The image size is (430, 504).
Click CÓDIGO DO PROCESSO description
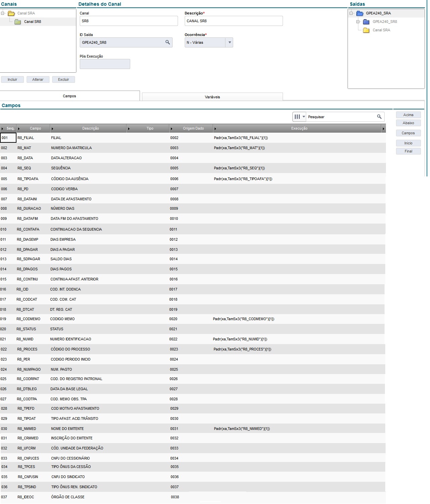[70, 349]
